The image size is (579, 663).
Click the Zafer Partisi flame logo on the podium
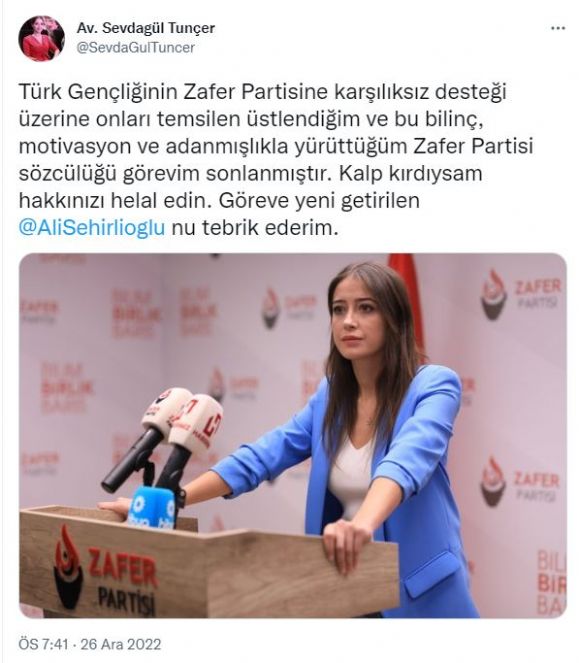tap(68, 567)
